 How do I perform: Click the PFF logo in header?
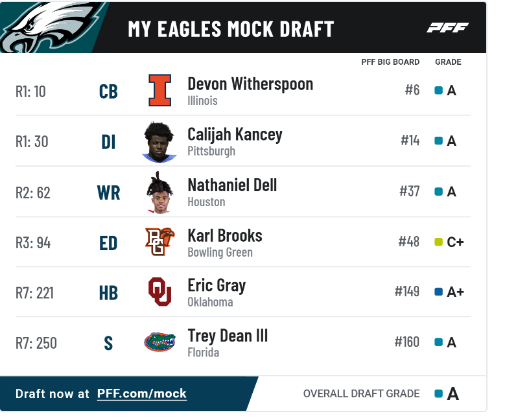pyautogui.click(x=447, y=28)
